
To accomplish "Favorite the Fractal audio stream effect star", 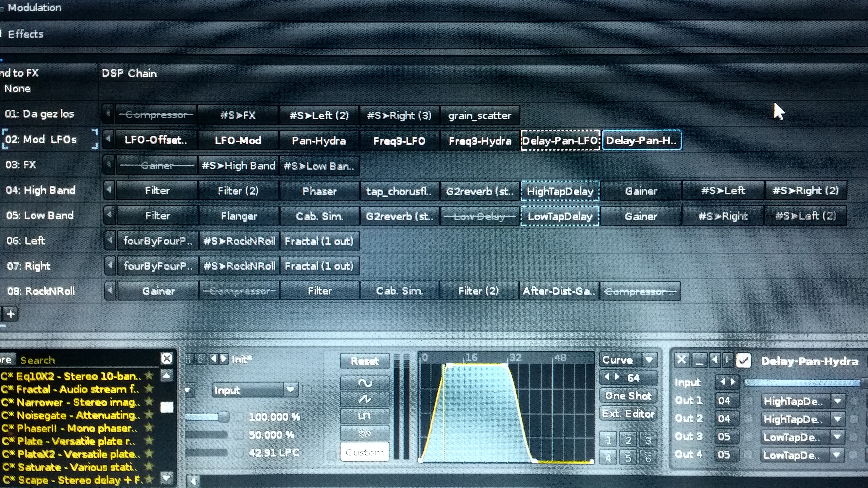I will click(149, 389).
